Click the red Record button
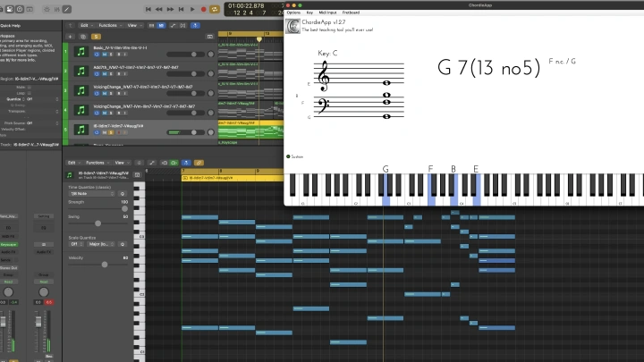 203,9
